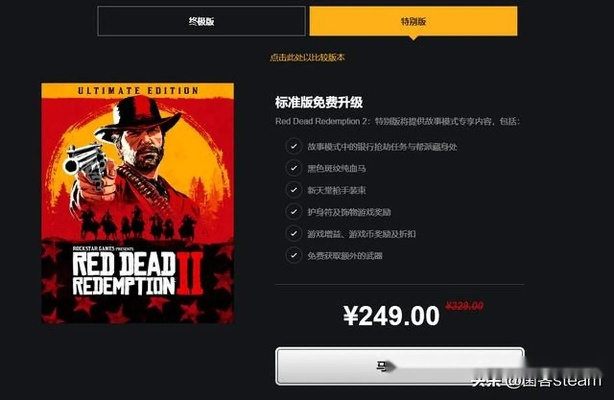
Task: Click the checkmark beside 游戏增益、游戏币奖励及折扣
Action: (293, 234)
